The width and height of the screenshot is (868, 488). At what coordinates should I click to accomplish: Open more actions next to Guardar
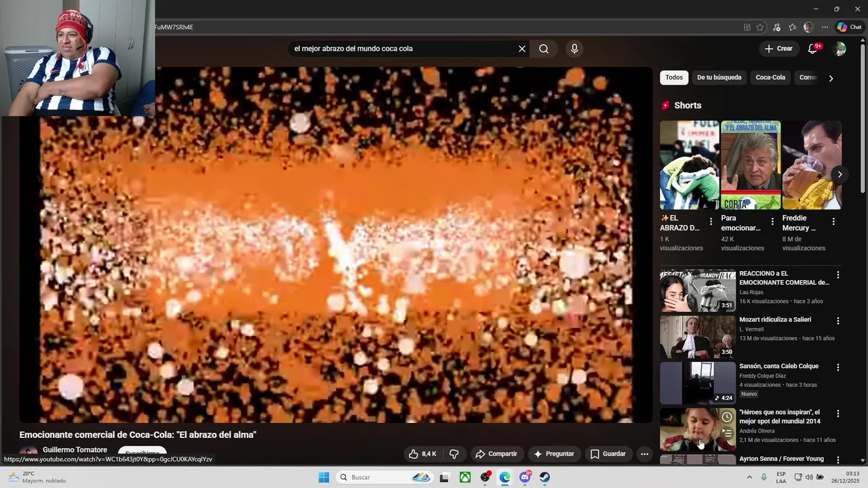click(645, 454)
